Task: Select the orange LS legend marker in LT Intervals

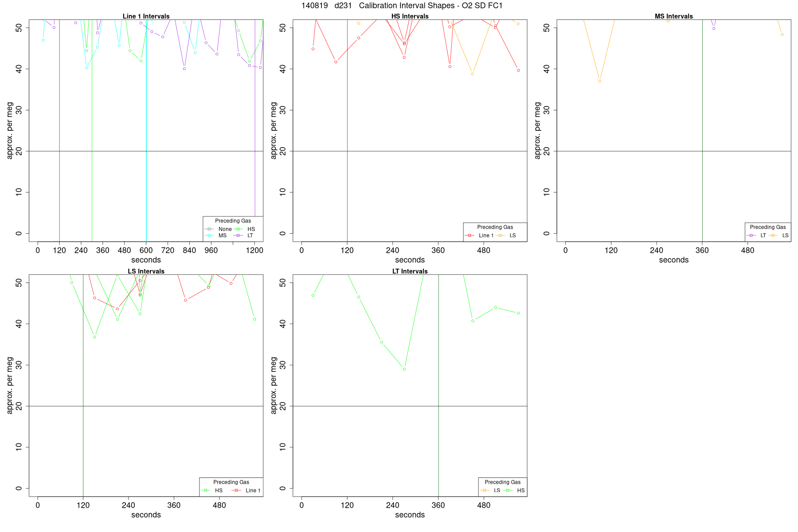Action: pos(485,490)
